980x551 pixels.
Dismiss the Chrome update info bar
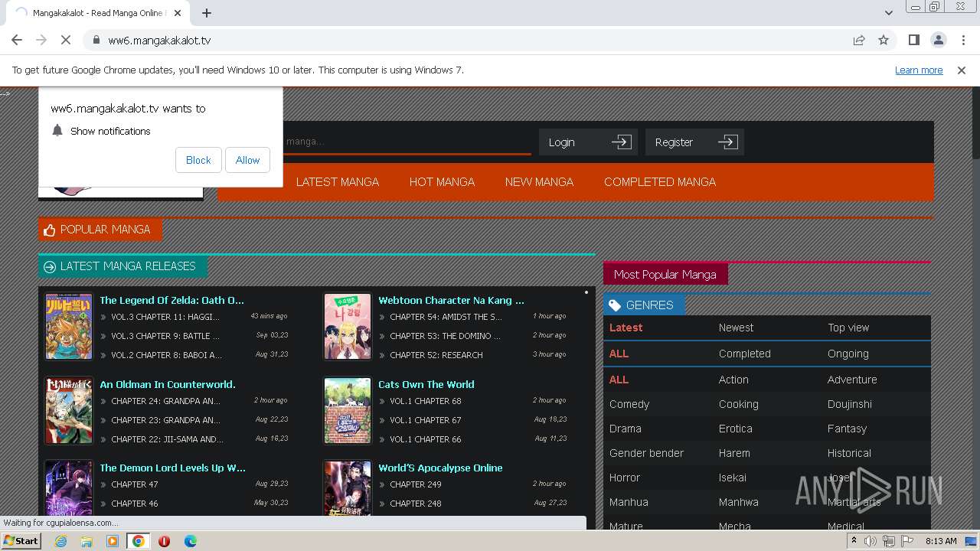(x=962, y=70)
